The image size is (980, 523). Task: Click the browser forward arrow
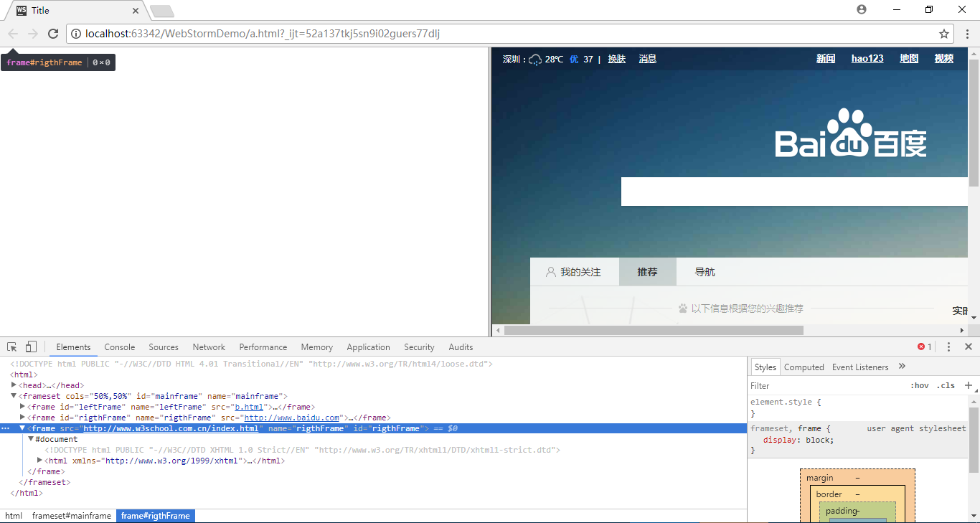33,34
